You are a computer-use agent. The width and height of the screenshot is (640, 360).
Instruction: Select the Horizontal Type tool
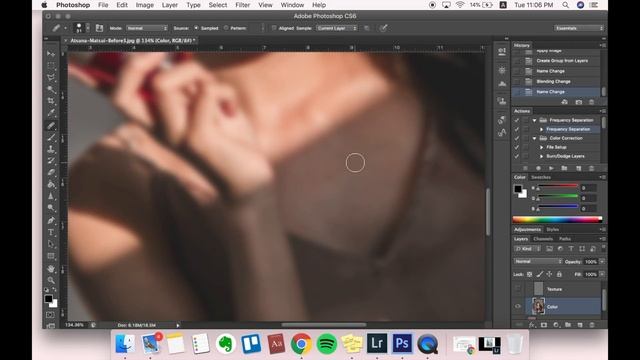coord(51,232)
